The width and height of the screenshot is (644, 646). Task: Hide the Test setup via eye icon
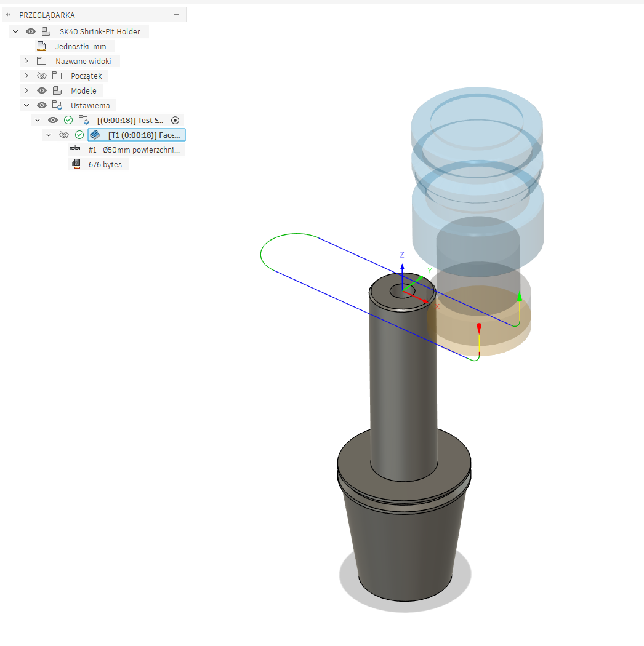53,121
